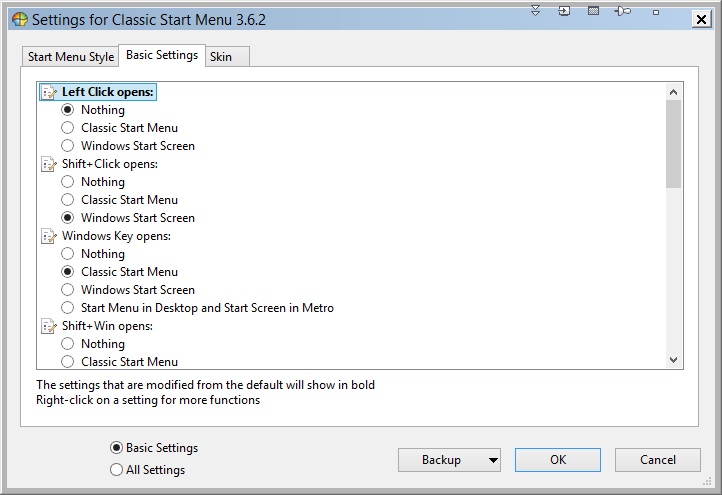Select Nothing under Shift+Win opens
The height and width of the screenshot is (495, 722).
coord(68,344)
